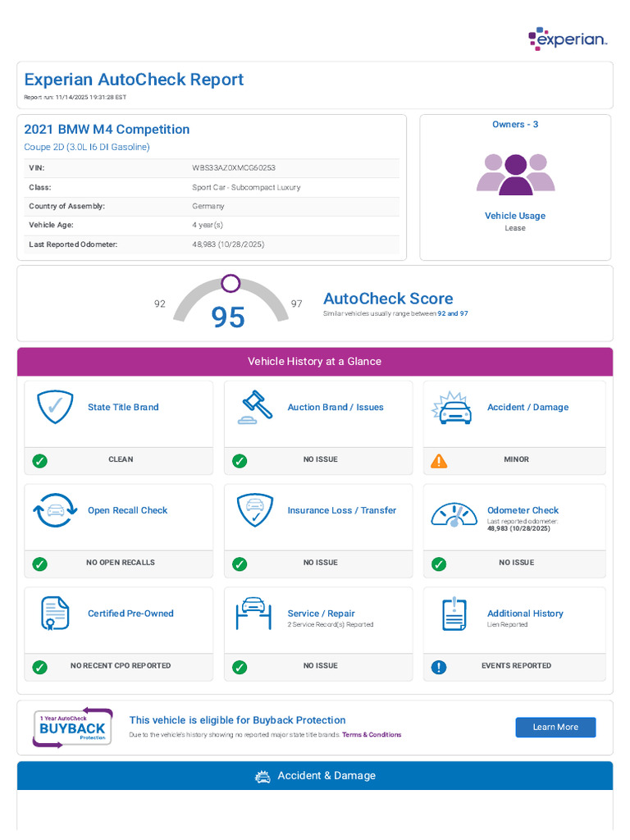630x840 pixels.
Task: Click the green check beside NO OPEN RECALLS
Action: 39,564
